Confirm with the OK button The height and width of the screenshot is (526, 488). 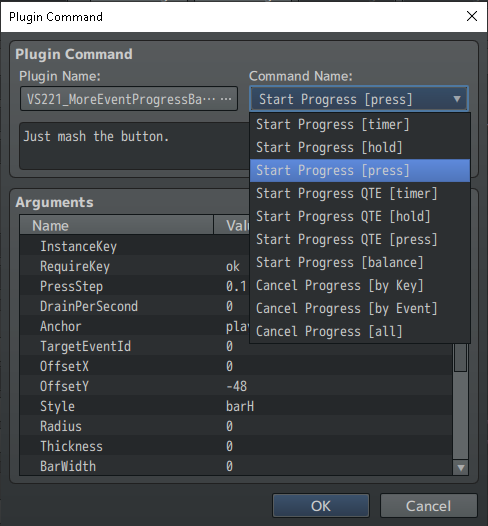(321, 506)
